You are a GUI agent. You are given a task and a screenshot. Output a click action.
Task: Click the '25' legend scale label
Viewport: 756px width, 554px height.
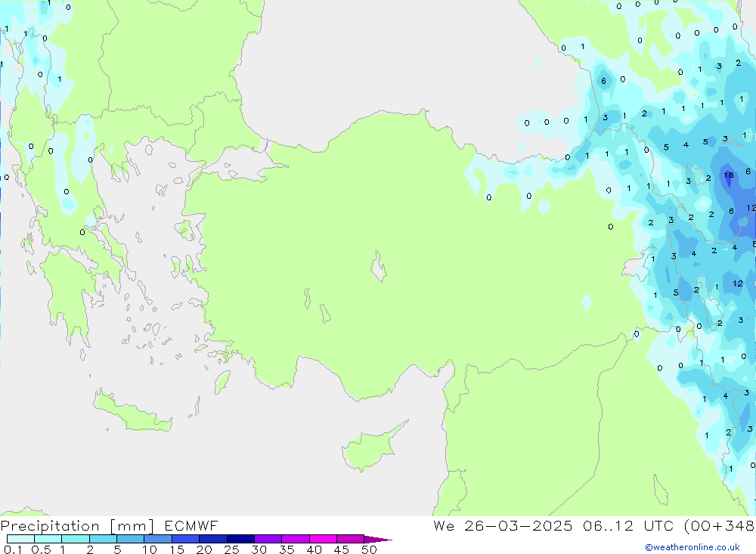(231, 549)
